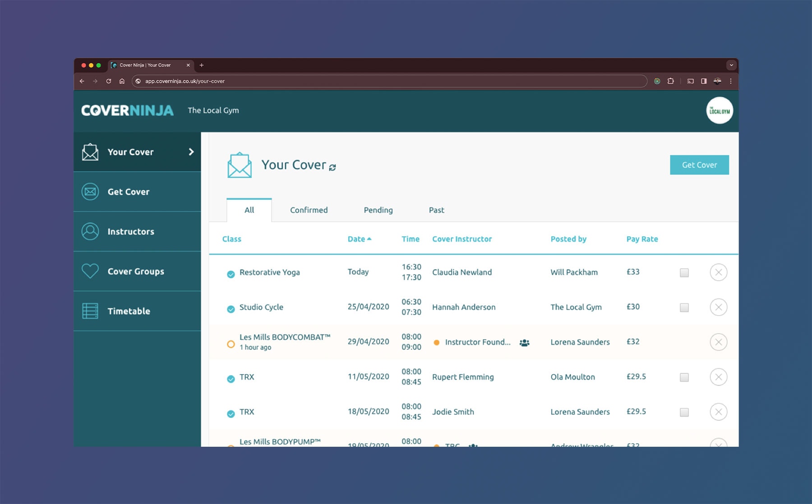
Task: Open a new browser tab with plus
Action: tap(202, 65)
